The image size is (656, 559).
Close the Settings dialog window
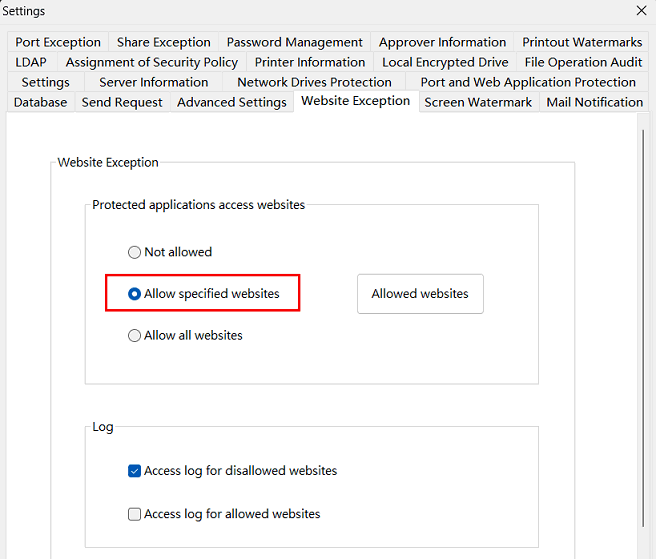(641, 10)
